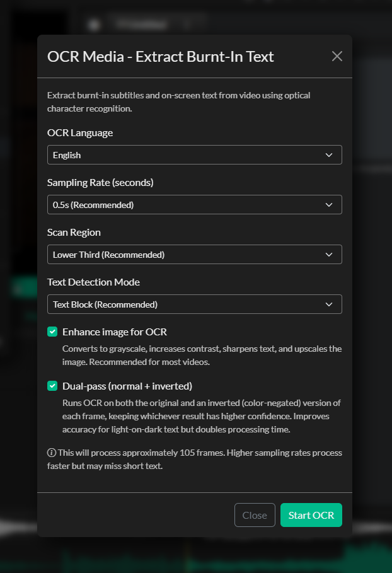Viewport: 392px width, 573px height.
Task: Click the Sampling Rate dropdown chevron
Action: tap(329, 204)
